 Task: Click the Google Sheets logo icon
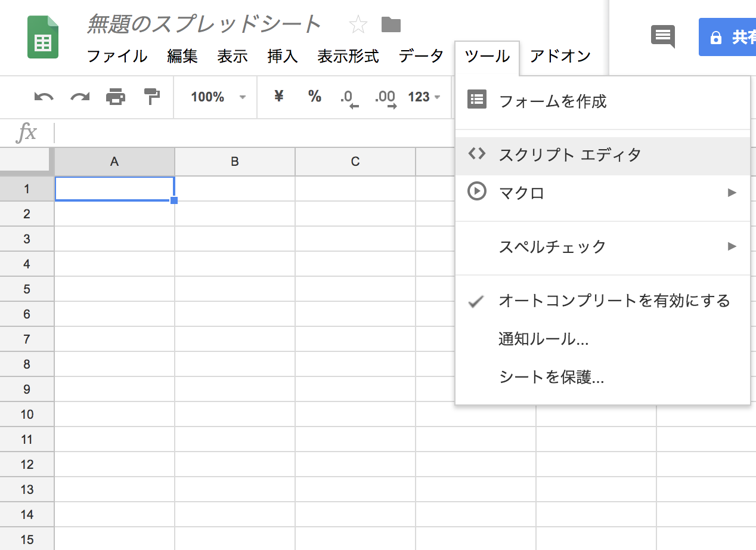click(x=43, y=36)
